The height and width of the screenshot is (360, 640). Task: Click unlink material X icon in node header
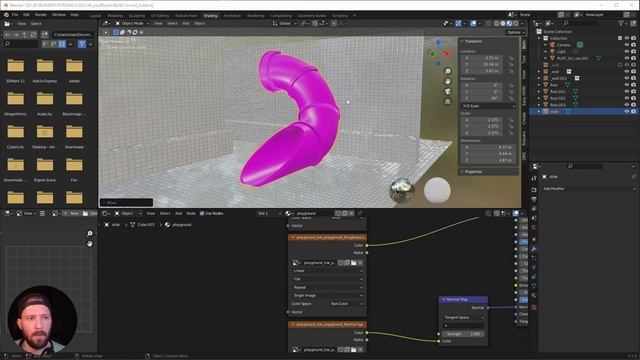[351, 213]
